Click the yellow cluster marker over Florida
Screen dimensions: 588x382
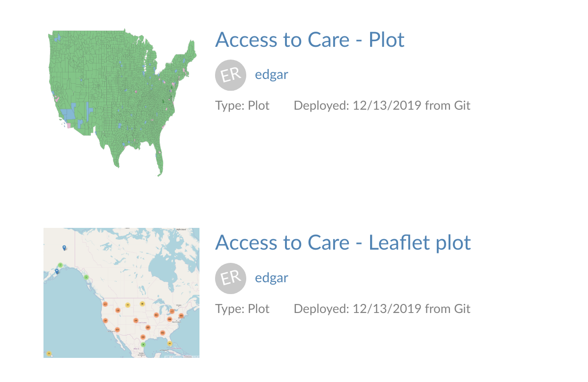click(170, 343)
